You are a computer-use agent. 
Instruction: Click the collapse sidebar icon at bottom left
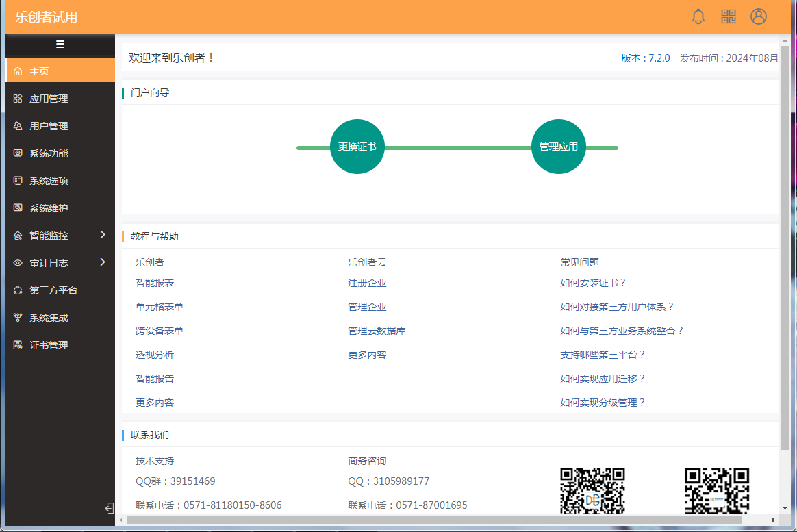tap(108, 508)
